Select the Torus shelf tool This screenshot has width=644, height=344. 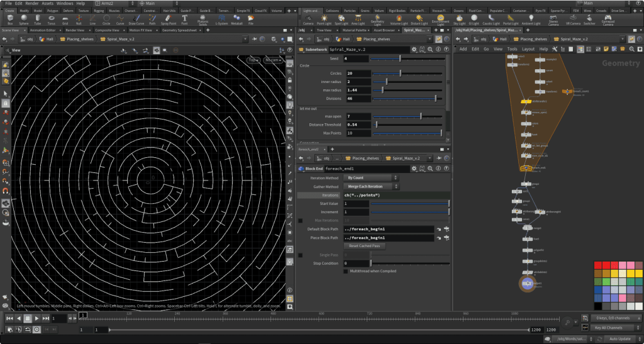(52, 19)
